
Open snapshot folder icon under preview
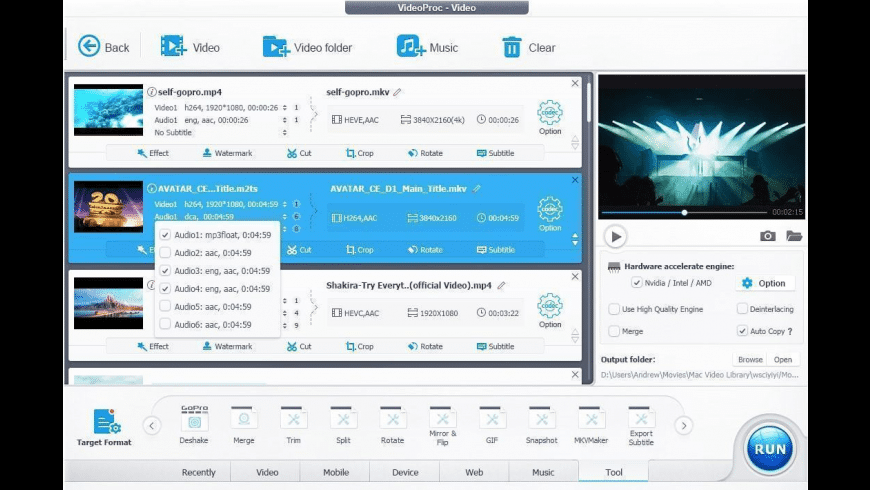click(x=794, y=236)
